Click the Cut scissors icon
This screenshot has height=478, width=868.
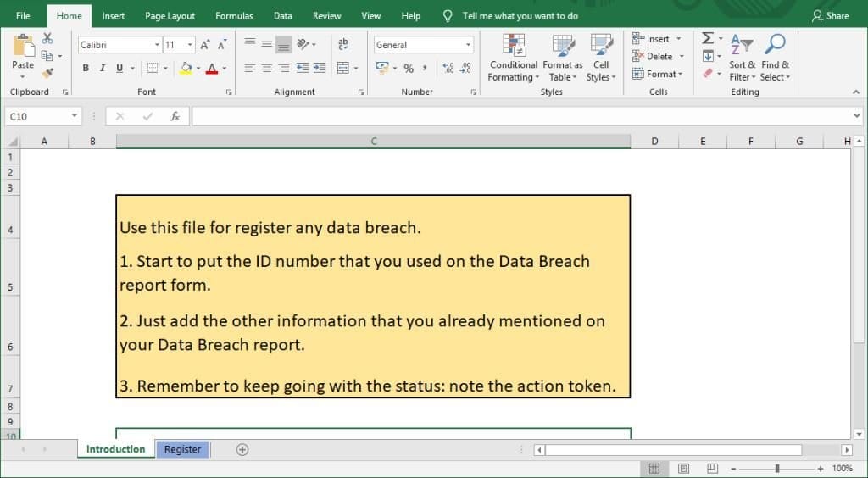(x=47, y=38)
